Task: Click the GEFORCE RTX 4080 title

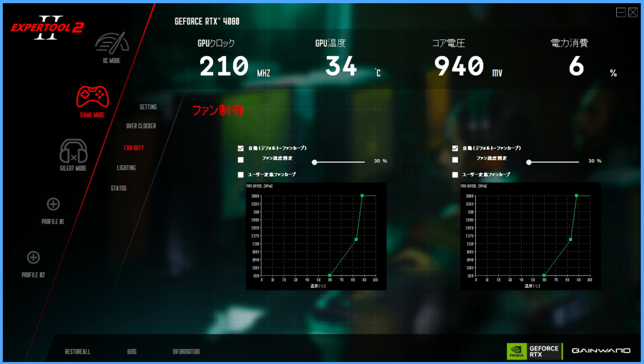Action: pos(207,22)
